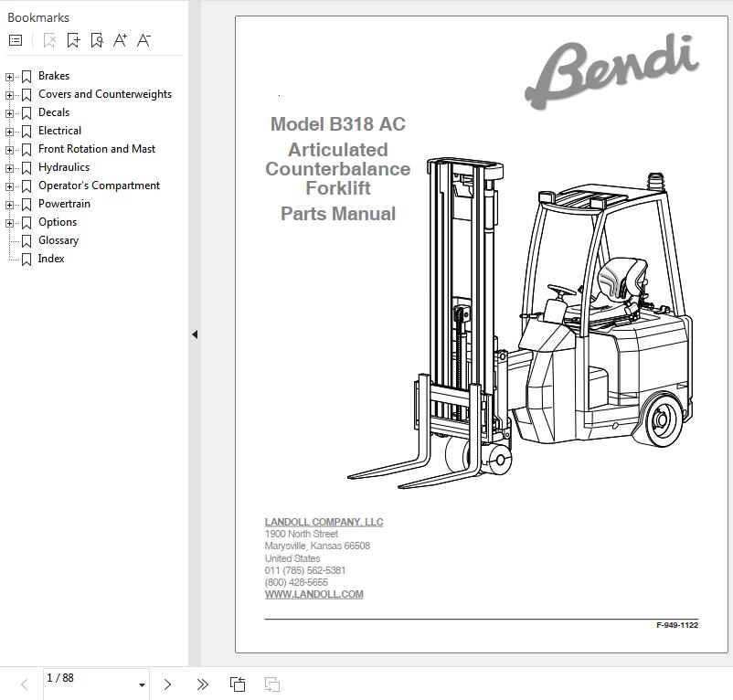Expand the Electrical bookmark

(9, 132)
